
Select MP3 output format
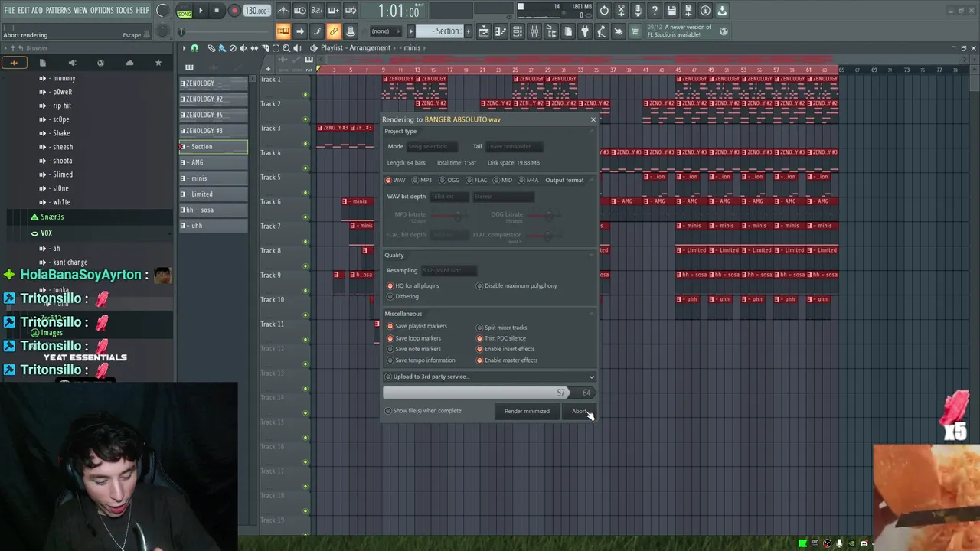click(422, 180)
